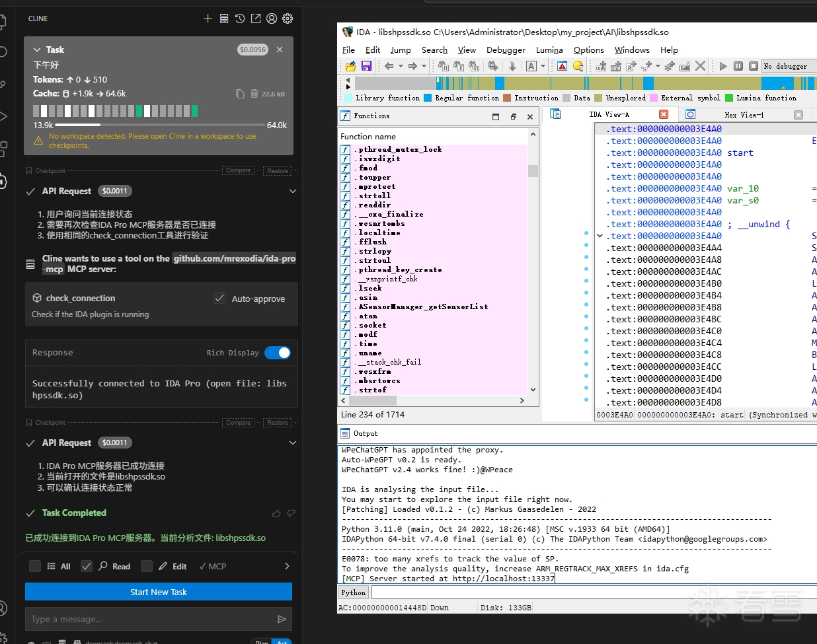The width and height of the screenshot is (817, 644).
Task: Click the Cline settings gear icon
Action: tap(288, 18)
